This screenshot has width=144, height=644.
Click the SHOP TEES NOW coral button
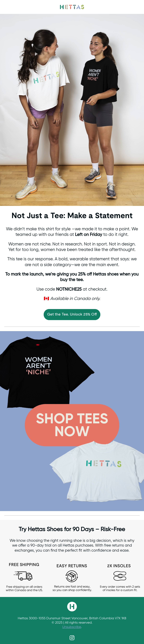tap(72, 425)
